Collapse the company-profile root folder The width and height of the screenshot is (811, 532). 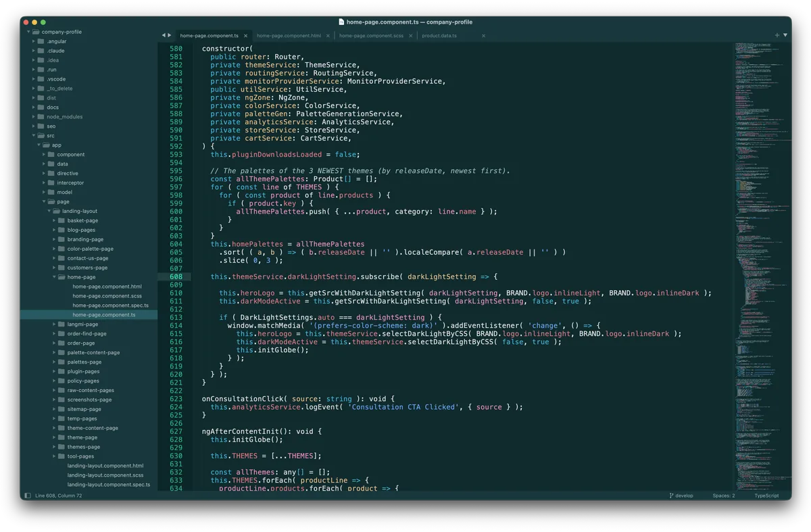(28, 32)
